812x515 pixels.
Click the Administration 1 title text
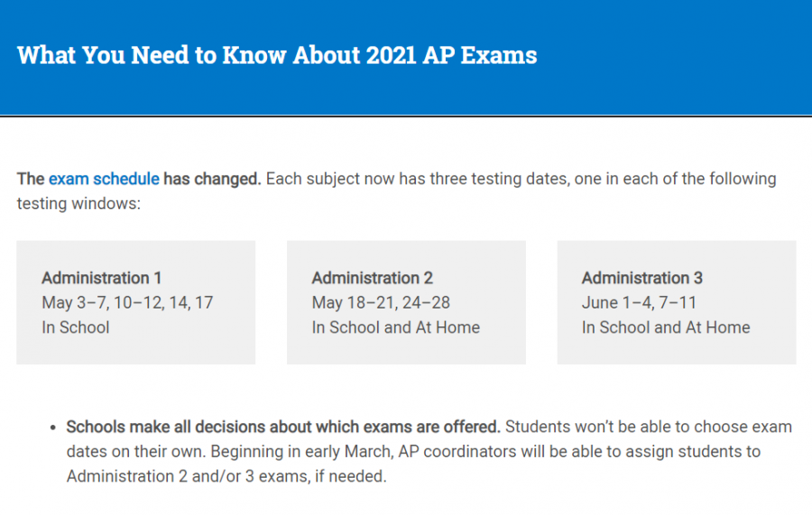pyautogui.click(x=101, y=278)
